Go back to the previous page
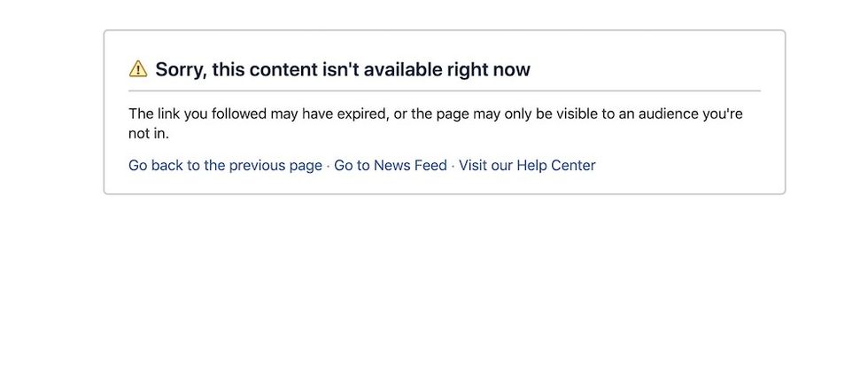This screenshot has width=868, height=376. click(x=225, y=165)
